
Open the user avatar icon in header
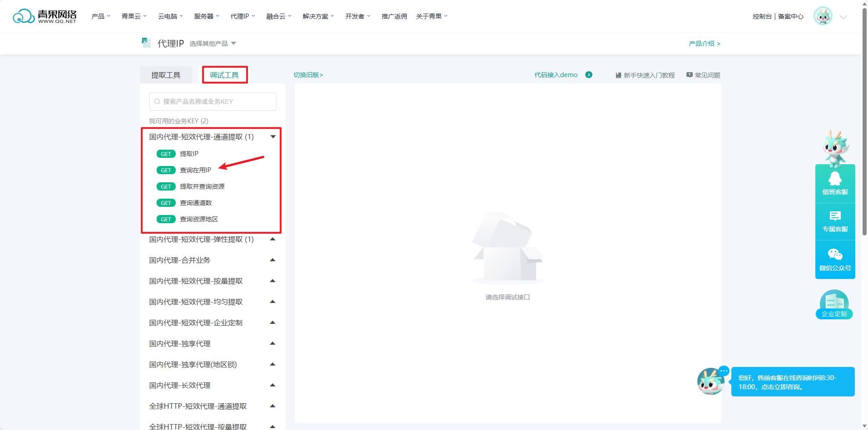tap(823, 16)
